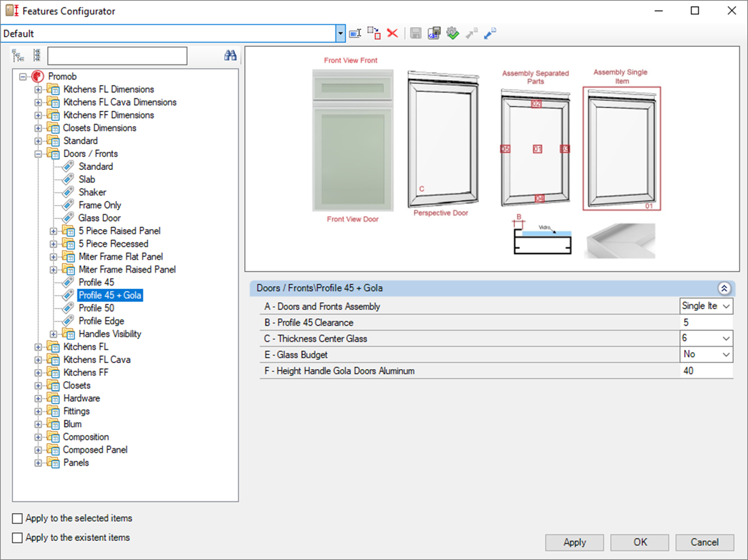Enable Apply to the selected items

click(x=18, y=519)
